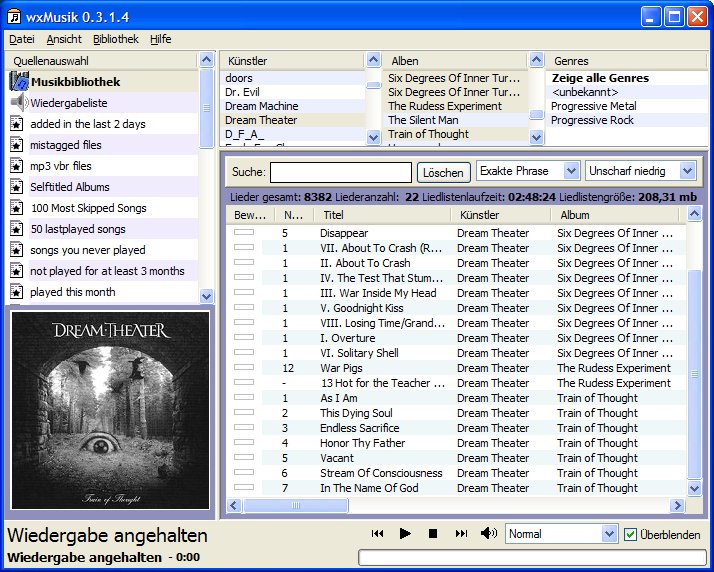Stop playback with the stop button
The width and height of the screenshot is (714, 572).
pos(433,533)
